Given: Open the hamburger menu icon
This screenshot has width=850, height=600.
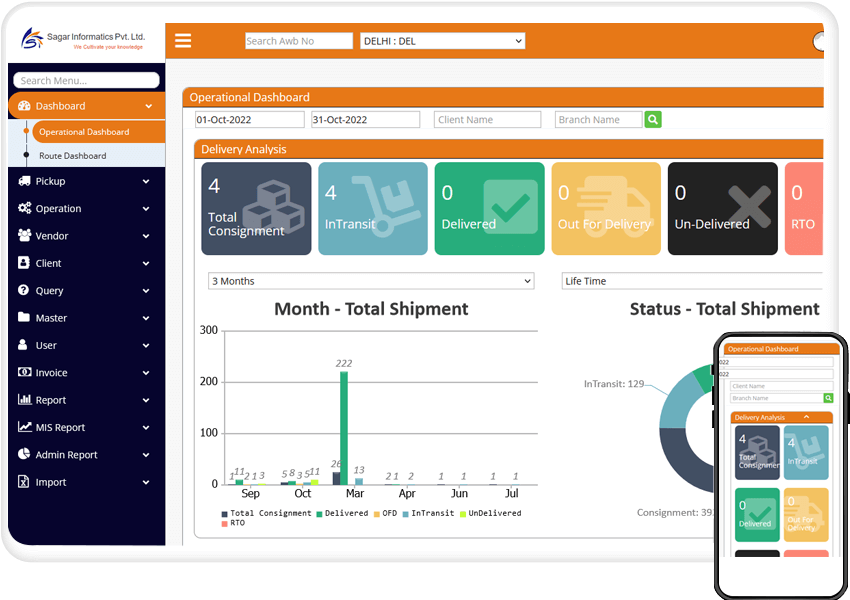Looking at the screenshot, I should [183, 41].
